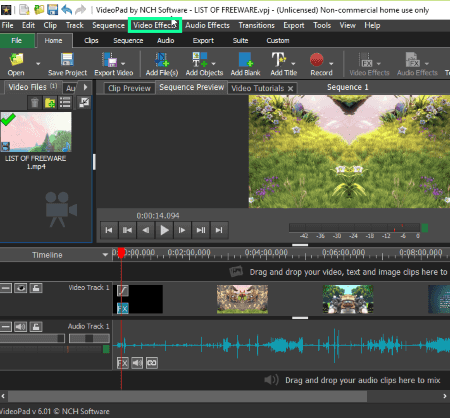
Task: Collapse Video Track 1 minus button
Action: [6, 288]
